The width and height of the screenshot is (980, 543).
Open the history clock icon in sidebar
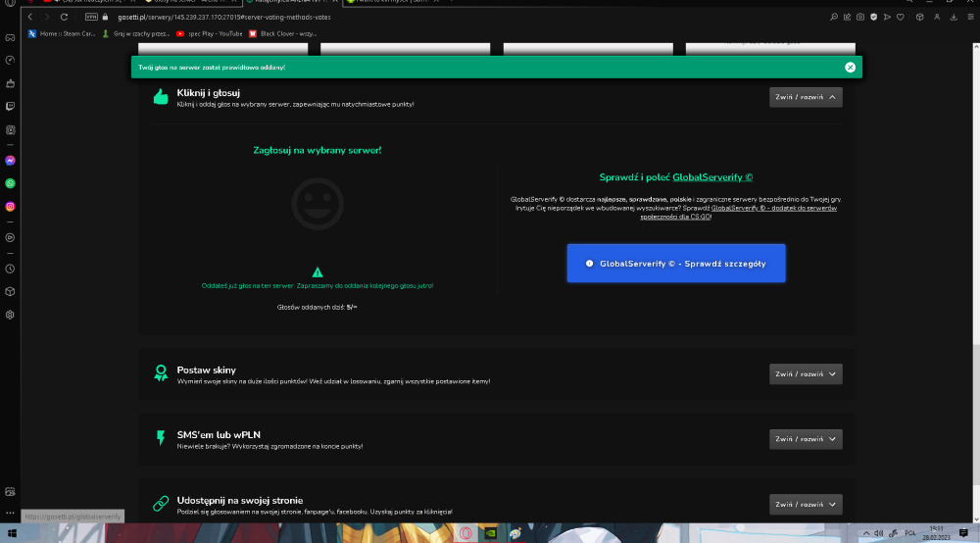(10, 269)
